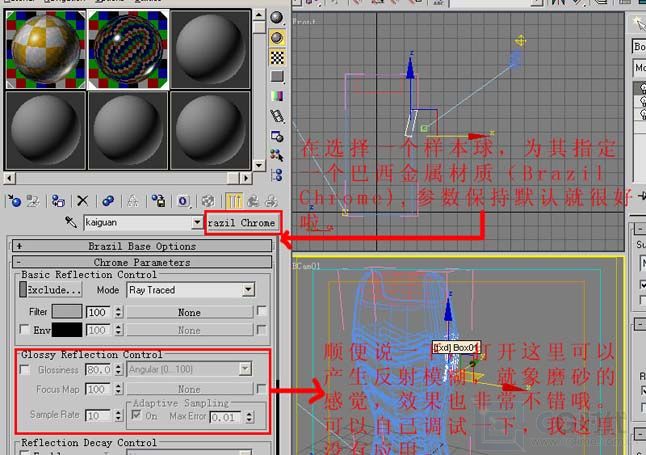Click the Put to Library icon
The image size is (646, 455).
(158, 201)
